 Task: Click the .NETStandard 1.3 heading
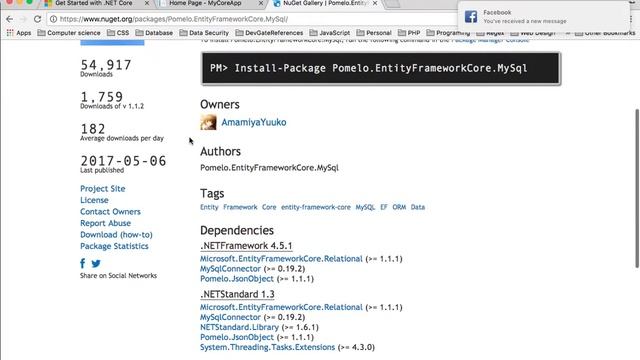click(237, 294)
